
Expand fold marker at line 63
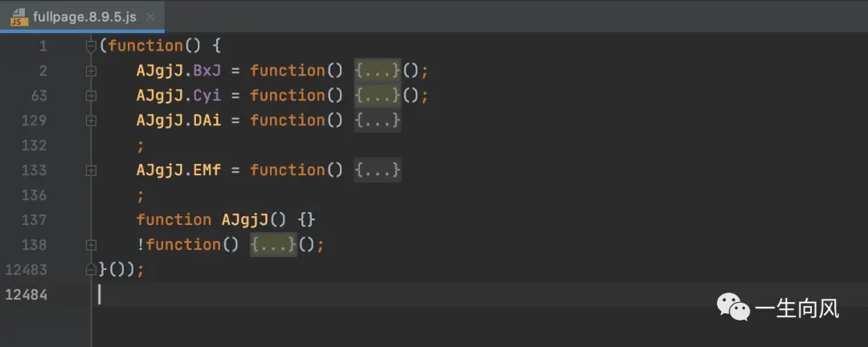pos(92,96)
